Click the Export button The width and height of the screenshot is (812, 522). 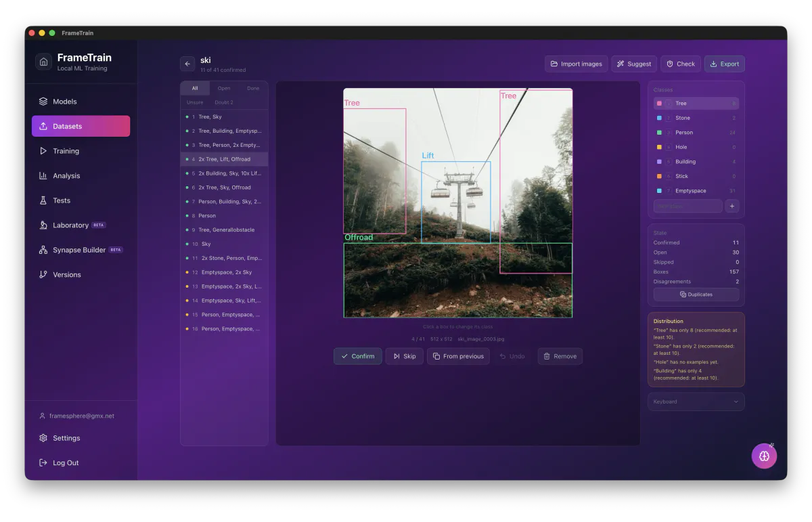[725, 64]
